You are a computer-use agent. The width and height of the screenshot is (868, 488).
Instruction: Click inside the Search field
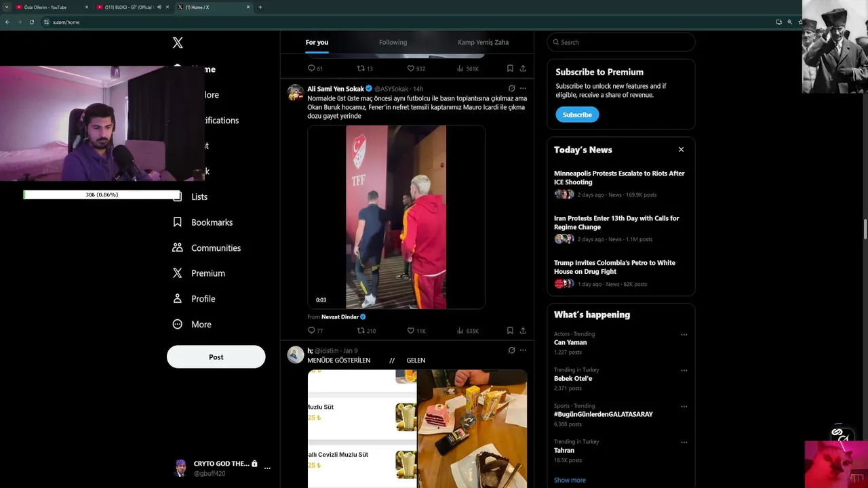click(x=621, y=42)
